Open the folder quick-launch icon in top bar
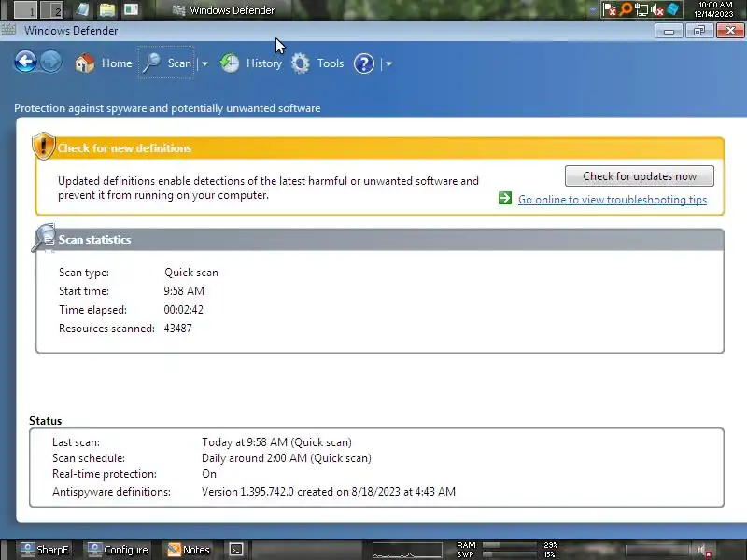 (106, 9)
